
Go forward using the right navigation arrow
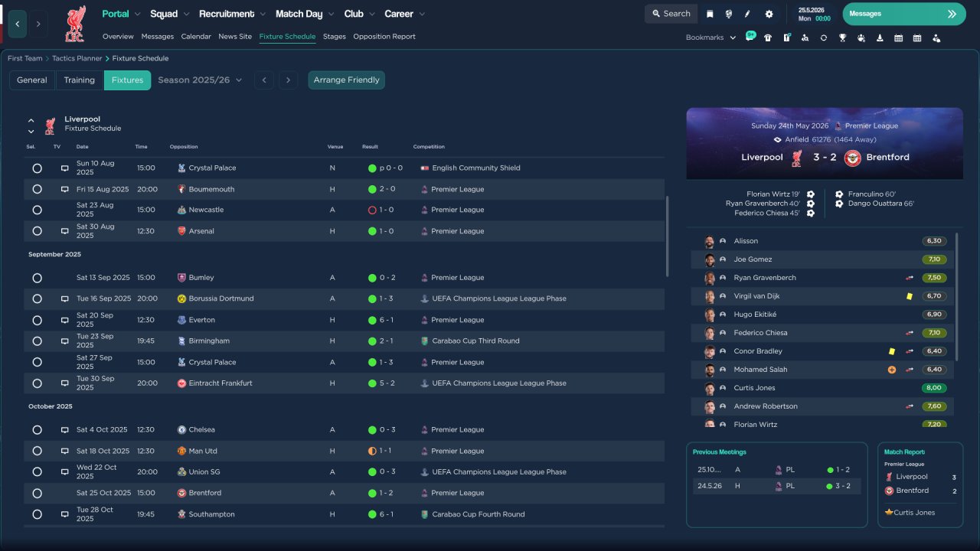coord(38,24)
